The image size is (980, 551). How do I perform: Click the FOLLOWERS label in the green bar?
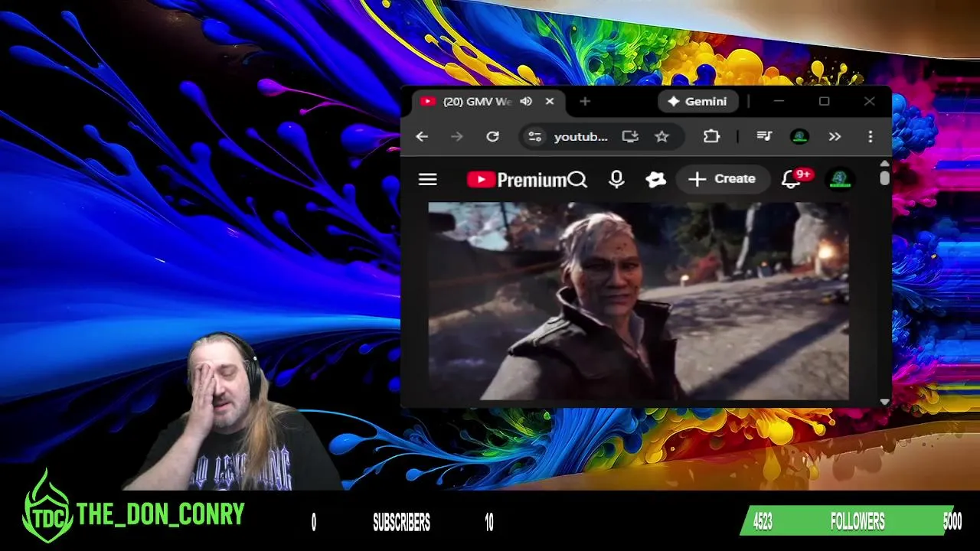click(x=857, y=522)
